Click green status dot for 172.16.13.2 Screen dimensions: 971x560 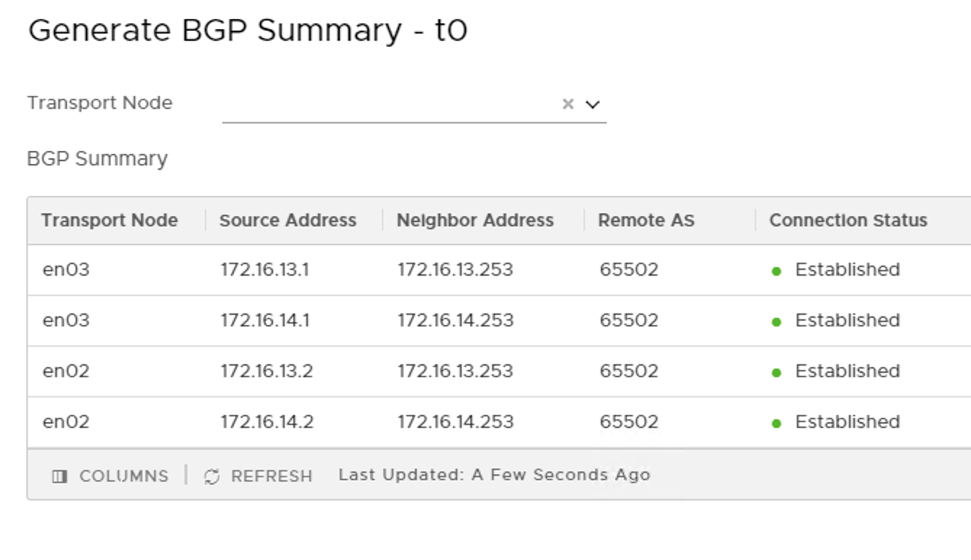pos(777,373)
